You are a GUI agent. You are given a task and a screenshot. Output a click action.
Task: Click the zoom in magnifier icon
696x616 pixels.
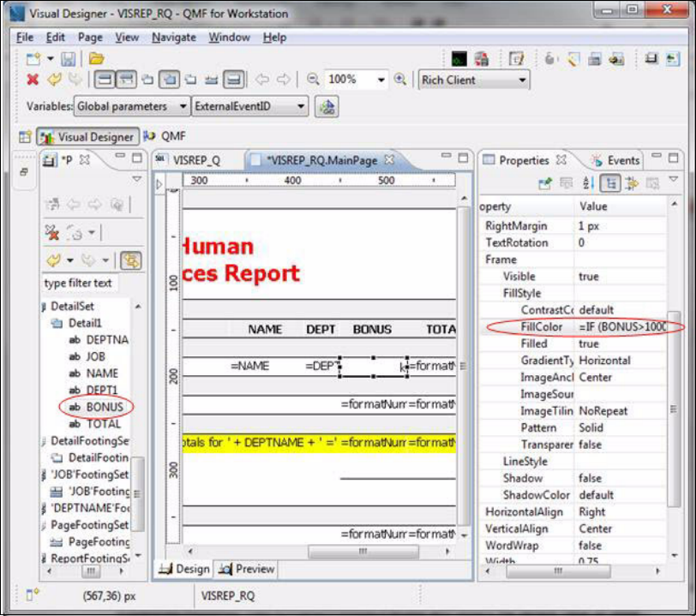pyautogui.click(x=400, y=80)
